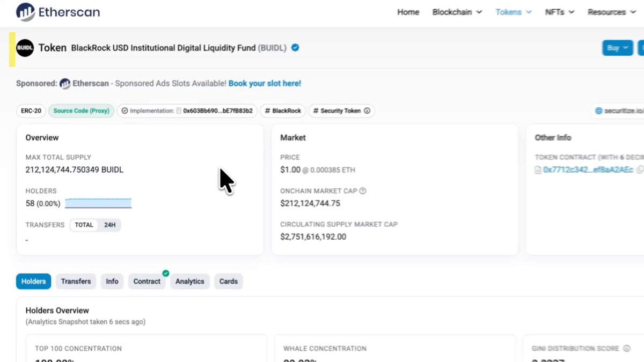This screenshot has height=362, width=644.
Task: Click the Source Code (Proxy) tag
Action: 81,111
